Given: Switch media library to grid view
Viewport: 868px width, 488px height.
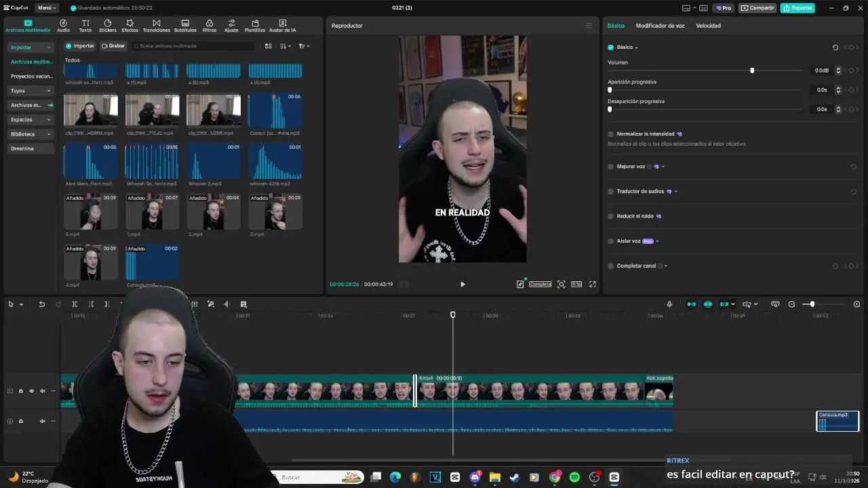Looking at the screenshot, I should (269, 46).
